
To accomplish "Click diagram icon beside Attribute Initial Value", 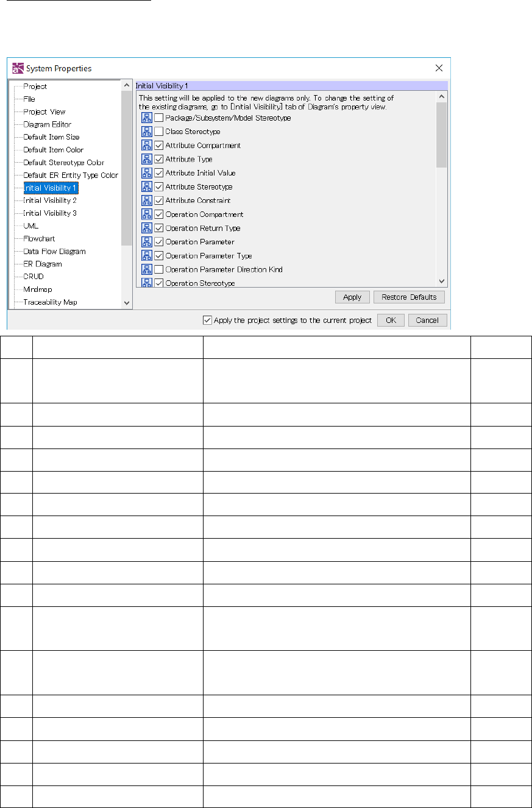I will click(146, 173).
